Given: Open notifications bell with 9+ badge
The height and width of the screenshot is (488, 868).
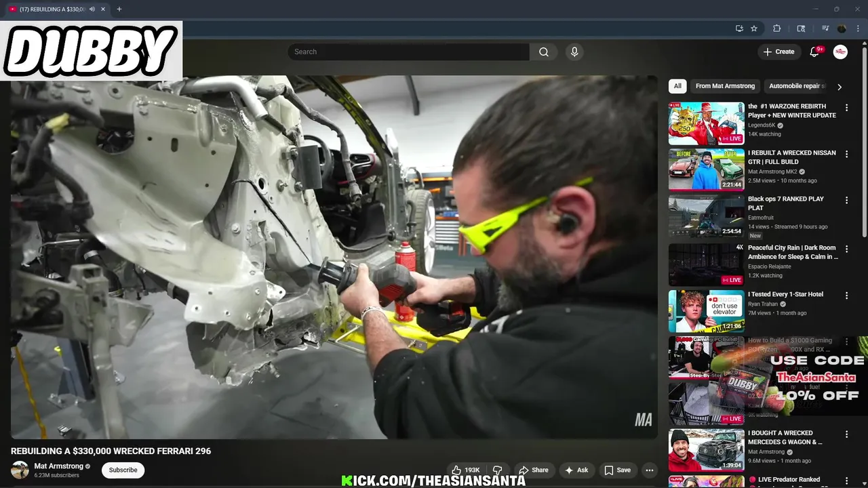Looking at the screenshot, I should click(815, 52).
